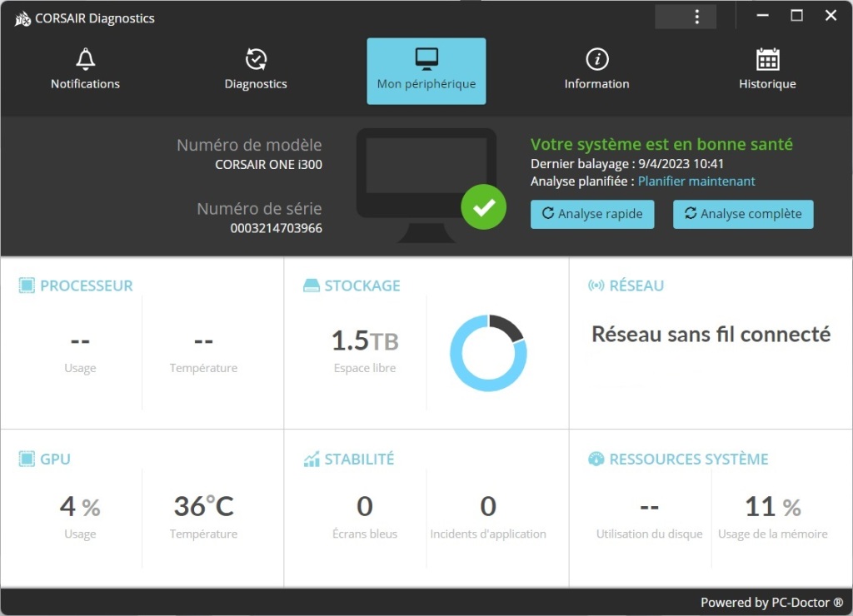Click the STABILITÉ bar chart icon
Screen dimensions: 853x616
click(x=310, y=458)
